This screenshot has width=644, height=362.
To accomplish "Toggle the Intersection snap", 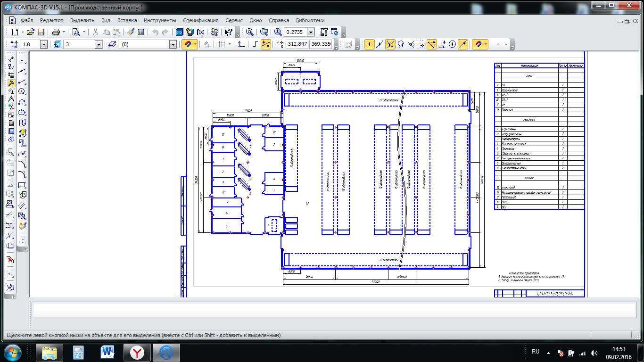I will pos(390,44).
